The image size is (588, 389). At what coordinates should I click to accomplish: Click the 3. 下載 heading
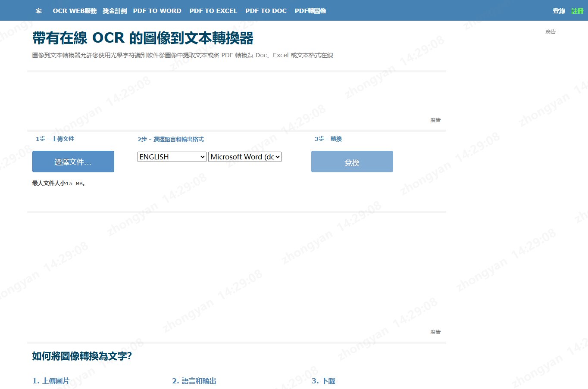[x=323, y=381]
